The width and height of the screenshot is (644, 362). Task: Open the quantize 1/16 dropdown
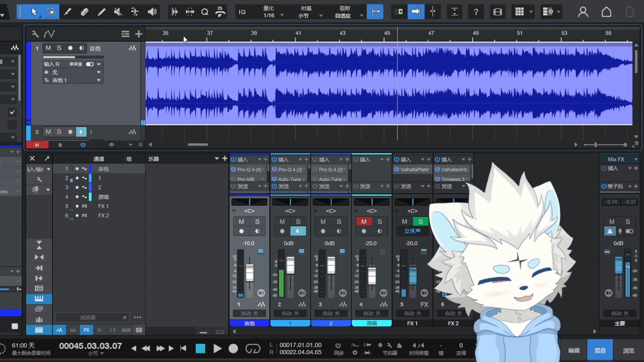click(282, 15)
